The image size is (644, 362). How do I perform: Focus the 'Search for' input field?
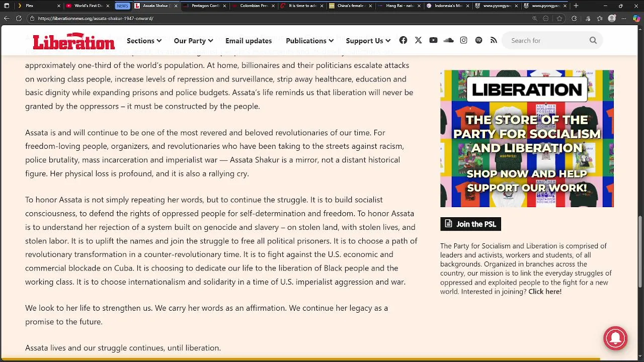pos(546,40)
